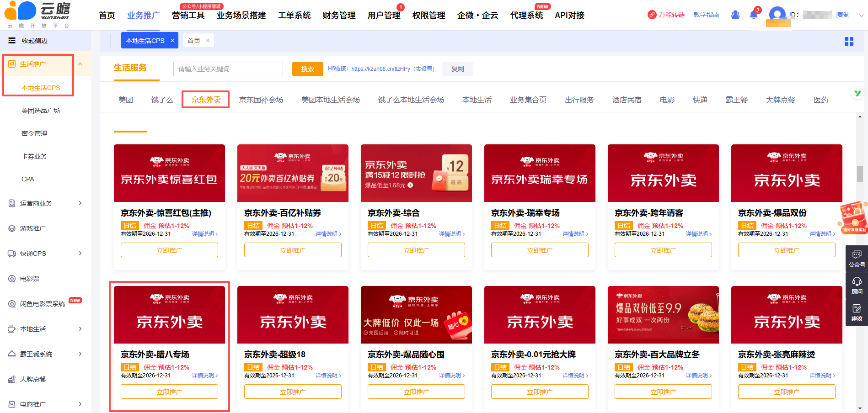Open the 公众号 floating sidebar icon

point(857,258)
